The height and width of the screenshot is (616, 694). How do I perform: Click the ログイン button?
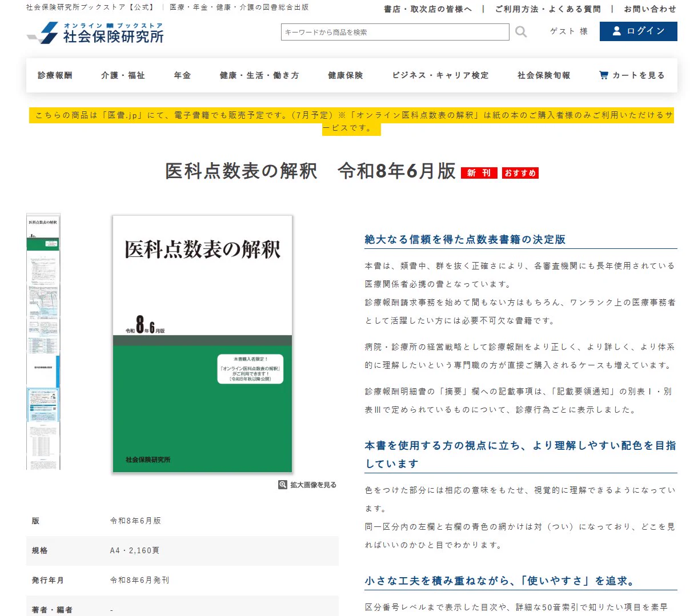pyautogui.click(x=638, y=31)
